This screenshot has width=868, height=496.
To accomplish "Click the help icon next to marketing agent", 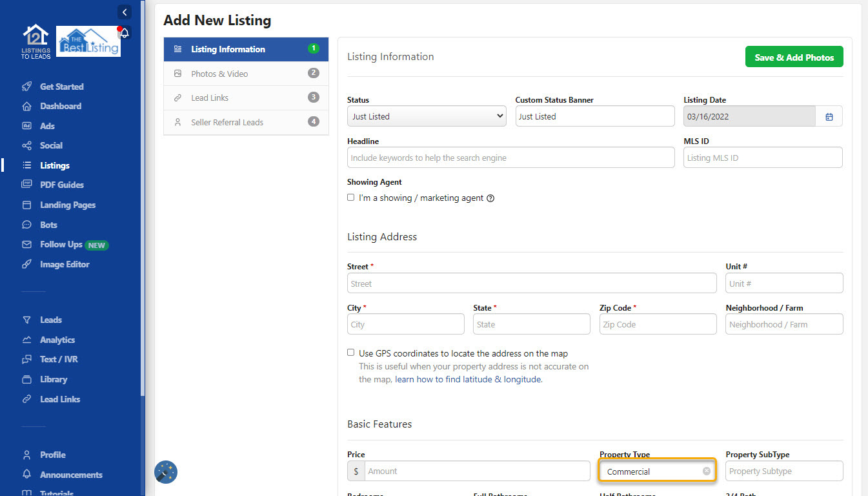I will 490,198.
